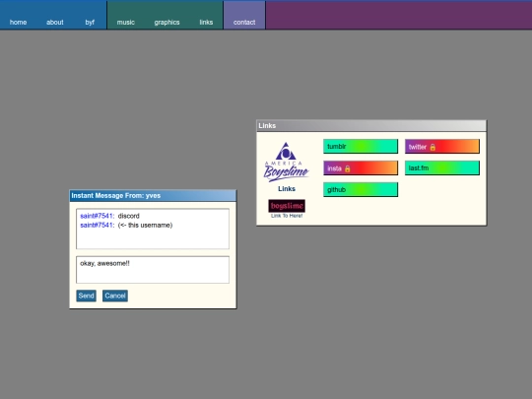
Task: Click the Links window title bar
Action: [371, 125]
